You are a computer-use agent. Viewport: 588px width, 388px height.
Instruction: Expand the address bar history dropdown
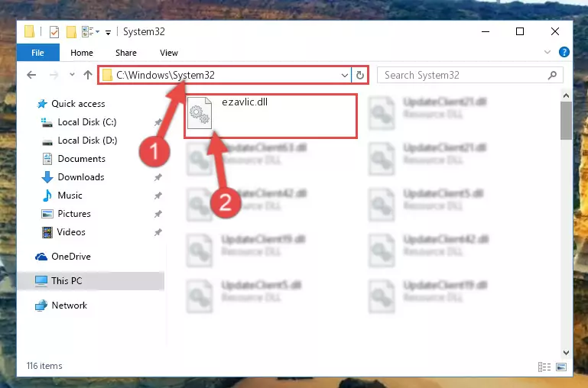click(345, 76)
